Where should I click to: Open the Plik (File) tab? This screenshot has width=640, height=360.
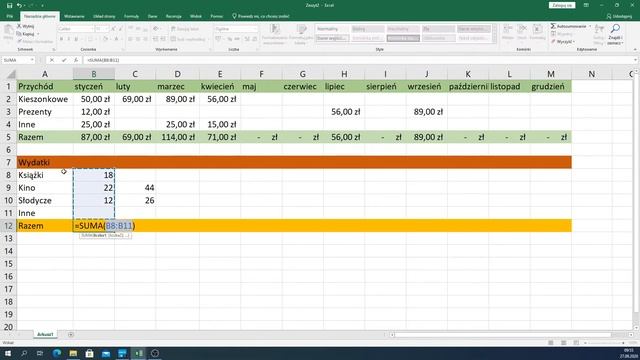point(10,16)
